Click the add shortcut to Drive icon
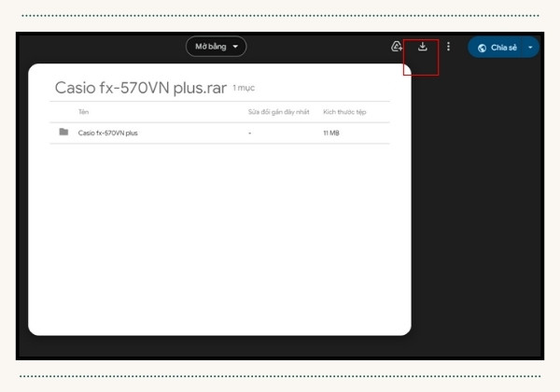This screenshot has width=560, height=392. (x=397, y=47)
